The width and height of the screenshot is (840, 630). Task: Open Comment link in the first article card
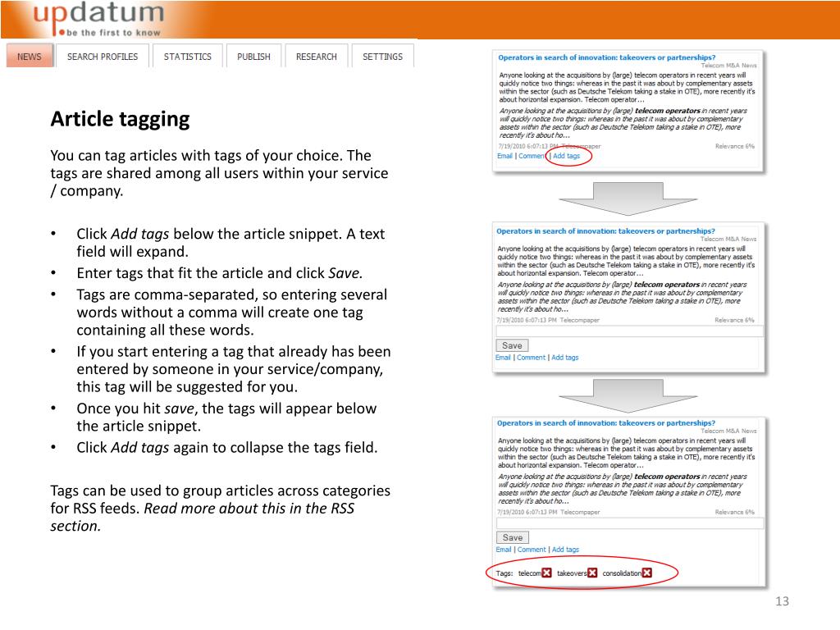pos(532,156)
